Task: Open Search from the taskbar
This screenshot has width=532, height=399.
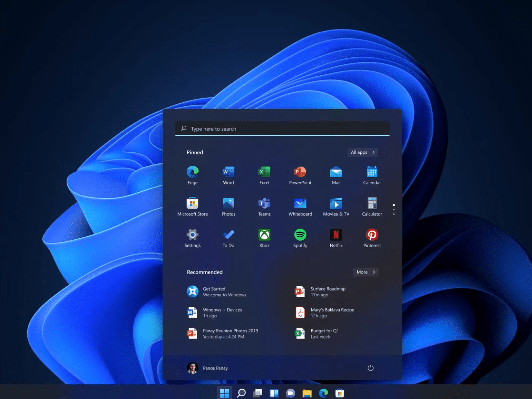Action: pyautogui.click(x=241, y=393)
